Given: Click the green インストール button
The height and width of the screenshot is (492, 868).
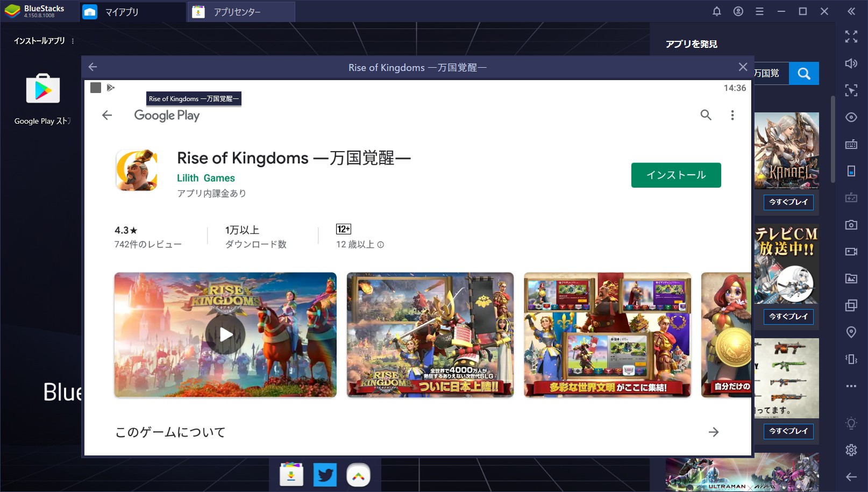Looking at the screenshot, I should click(676, 175).
